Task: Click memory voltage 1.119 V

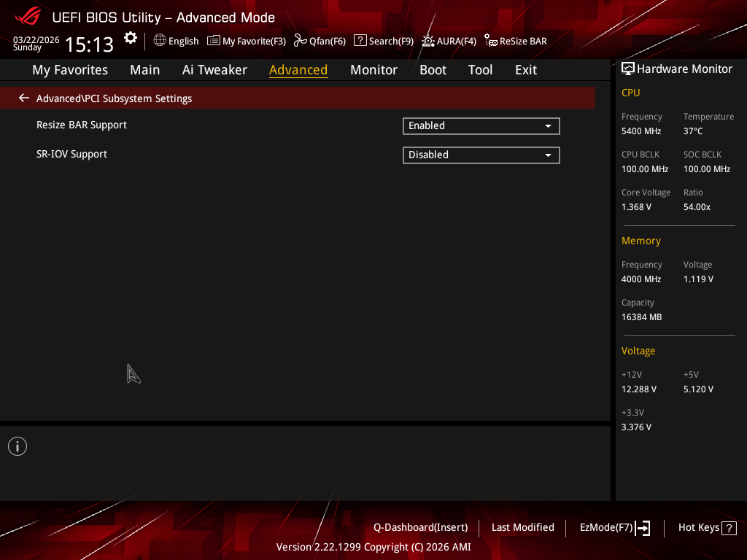Action: pyautogui.click(x=698, y=279)
